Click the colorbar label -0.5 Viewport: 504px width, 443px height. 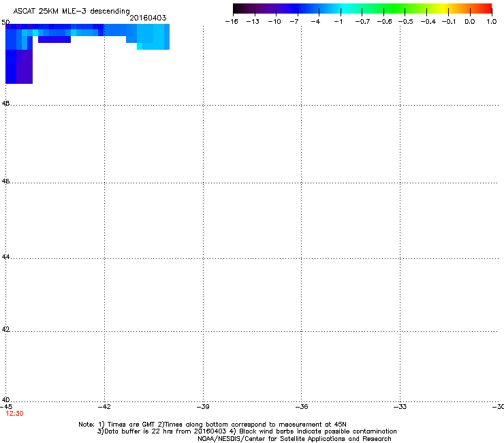(406, 22)
